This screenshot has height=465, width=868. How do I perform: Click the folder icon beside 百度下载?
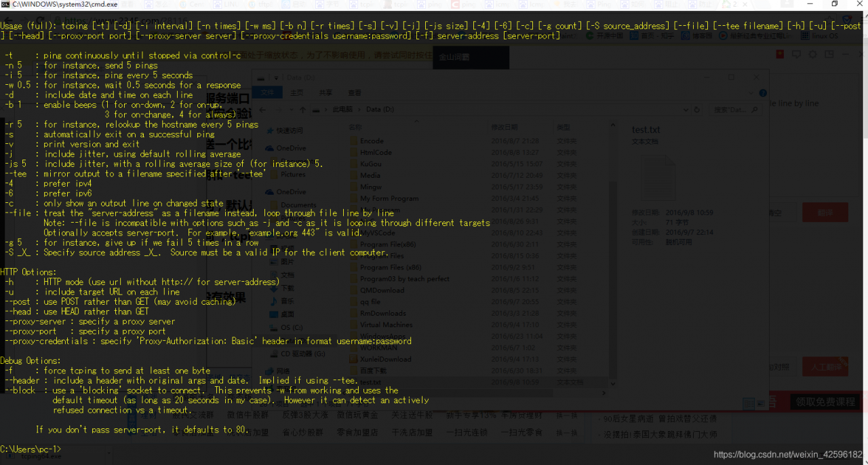(353, 371)
